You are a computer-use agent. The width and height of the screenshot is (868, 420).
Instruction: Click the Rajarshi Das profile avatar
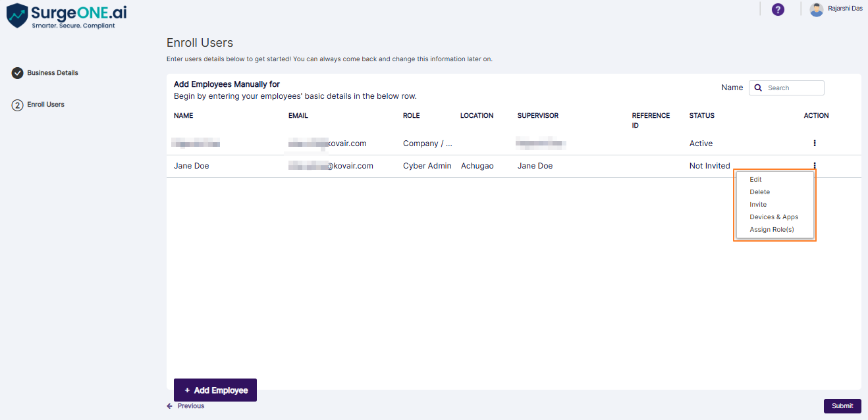click(x=816, y=9)
